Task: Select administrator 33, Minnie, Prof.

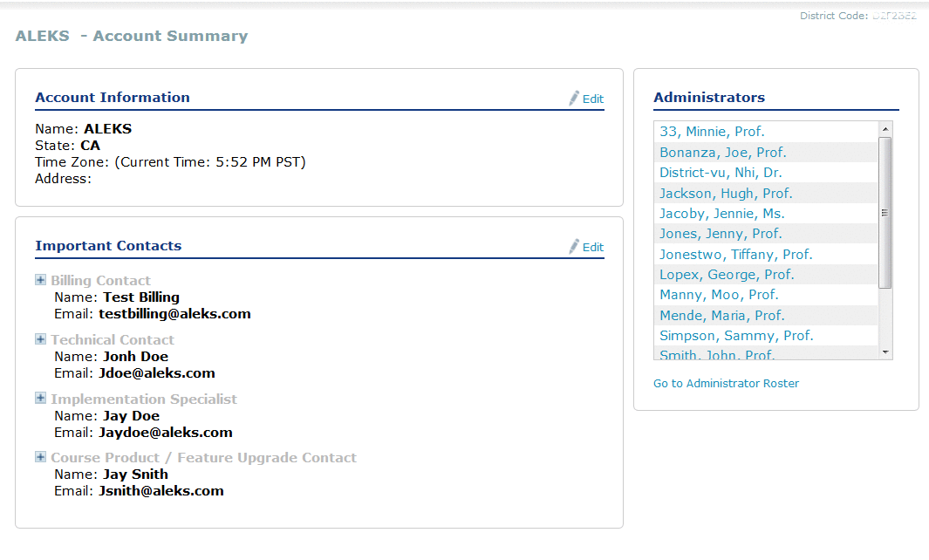Action: pyautogui.click(x=712, y=132)
